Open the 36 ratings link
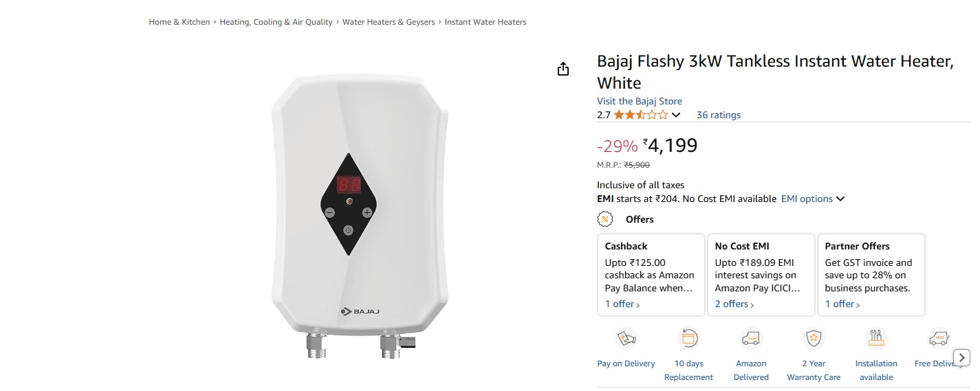The image size is (980, 391). point(719,115)
